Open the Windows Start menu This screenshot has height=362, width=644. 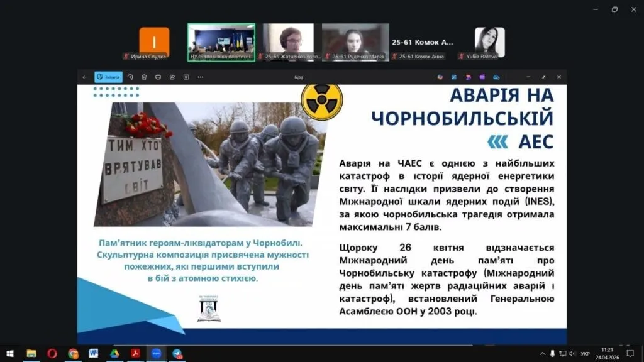[x=10, y=353]
